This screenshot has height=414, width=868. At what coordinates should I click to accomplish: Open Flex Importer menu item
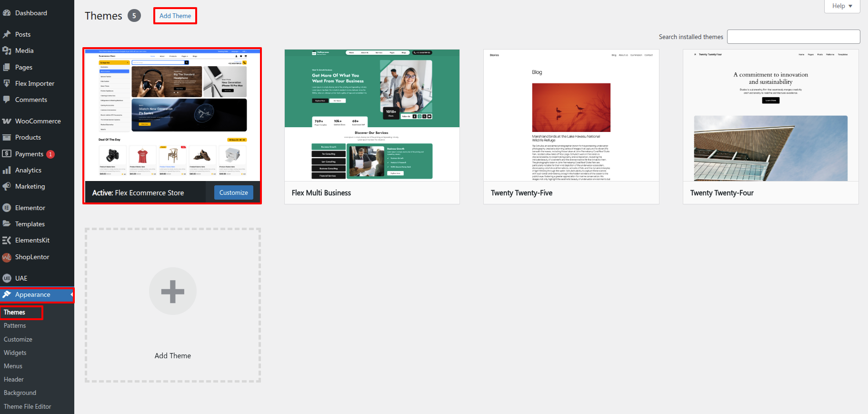click(x=35, y=83)
